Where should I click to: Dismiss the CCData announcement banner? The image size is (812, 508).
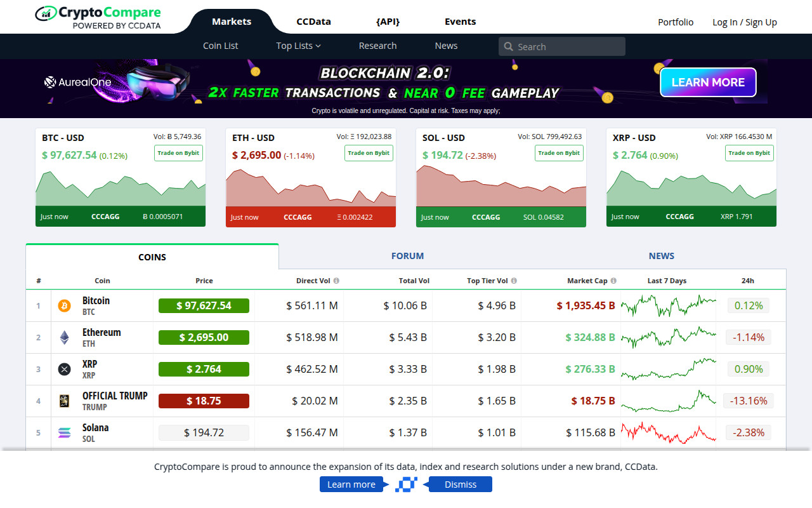click(461, 485)
